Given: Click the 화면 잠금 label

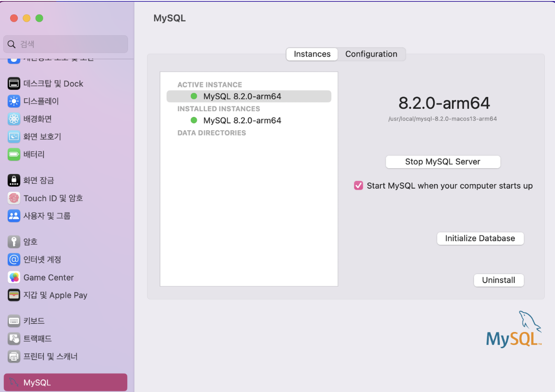Looking at the screenshot, I should [x=39, y=180].
